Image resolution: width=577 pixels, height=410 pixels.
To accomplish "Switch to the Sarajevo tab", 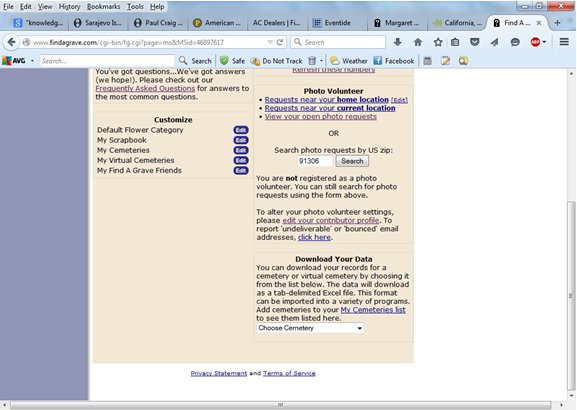I will (98, 23).
